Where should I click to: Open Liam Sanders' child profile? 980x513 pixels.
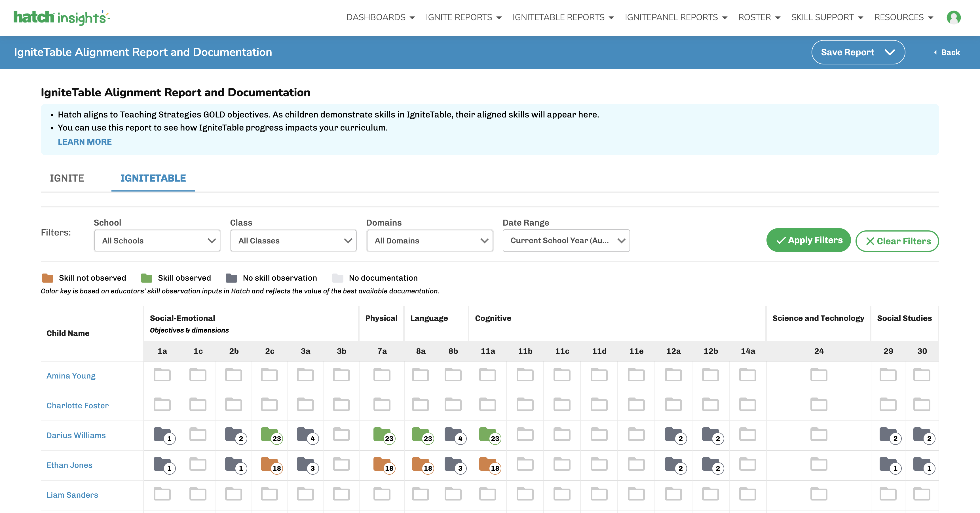point(72,495)
